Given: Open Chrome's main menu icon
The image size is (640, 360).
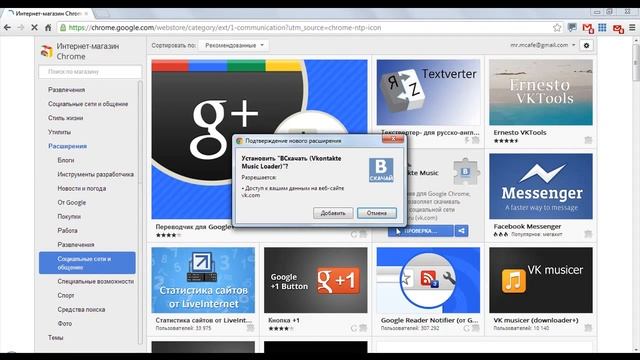Looking at the screenshot, I should pos(632,28).
